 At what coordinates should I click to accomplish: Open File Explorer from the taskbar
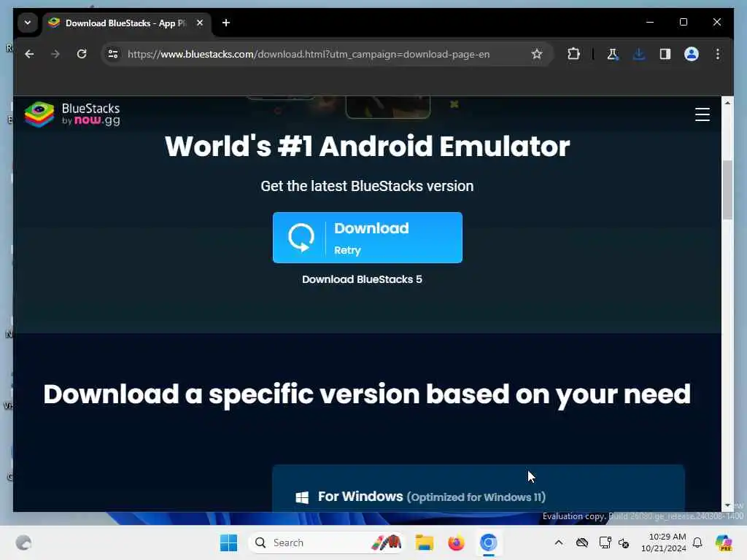click(424, 542)
